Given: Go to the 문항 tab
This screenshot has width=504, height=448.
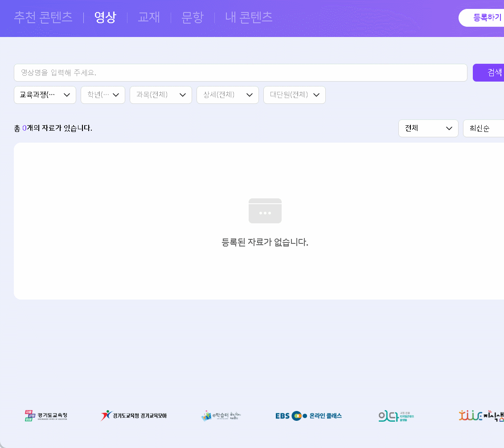Looking at the screenshot, I should click(193, 17).
